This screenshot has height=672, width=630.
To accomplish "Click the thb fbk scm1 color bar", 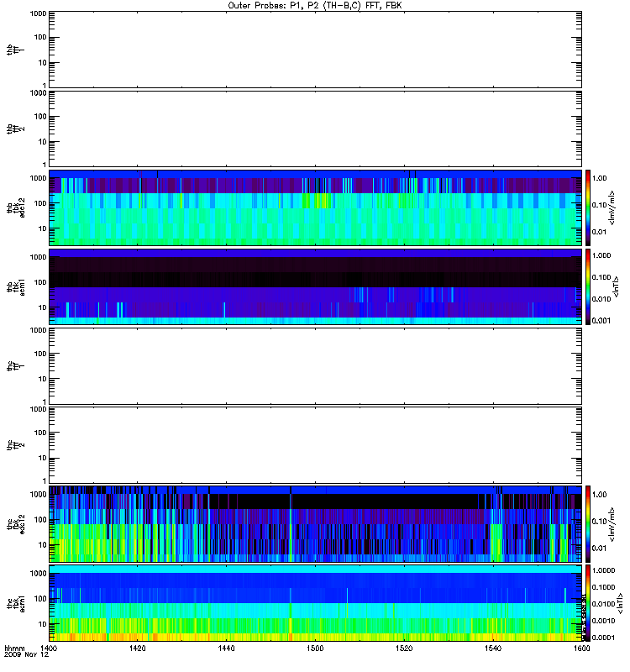I will click(x=588, y=286).
